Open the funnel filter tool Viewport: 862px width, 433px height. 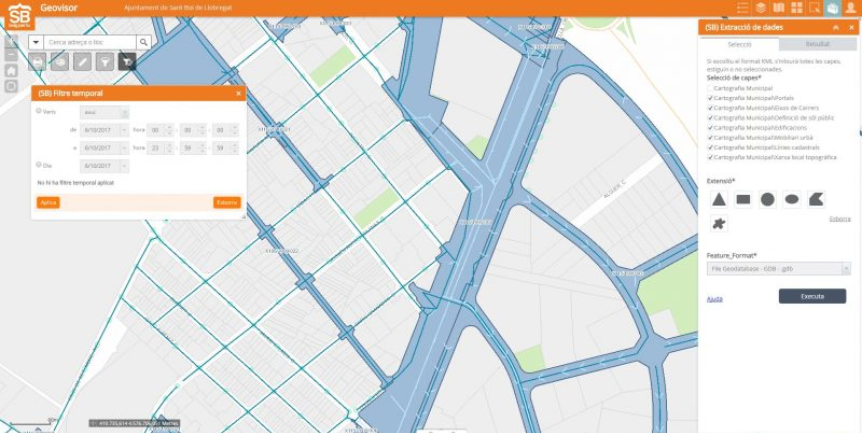[105, 62]
